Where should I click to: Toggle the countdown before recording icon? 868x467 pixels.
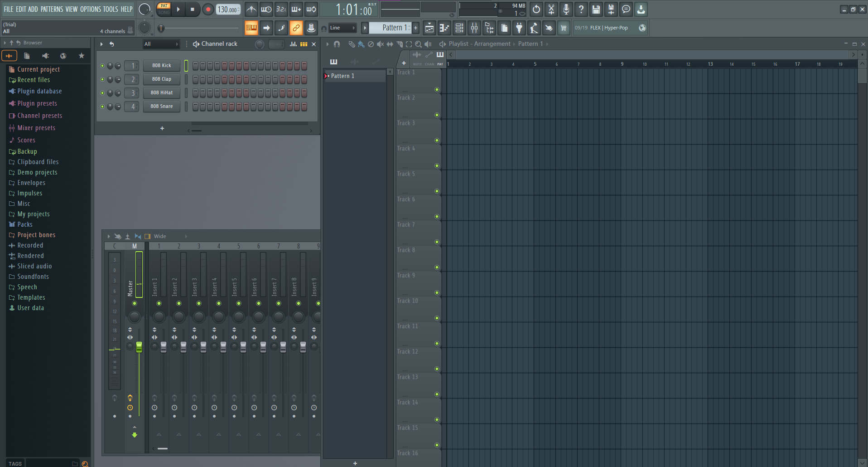point(281,9)
